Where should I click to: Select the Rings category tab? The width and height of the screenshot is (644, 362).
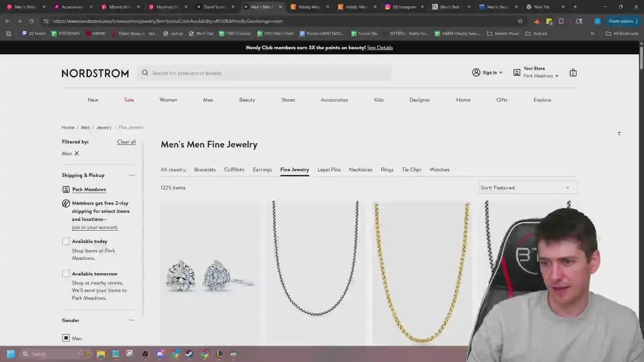point(387,169)
